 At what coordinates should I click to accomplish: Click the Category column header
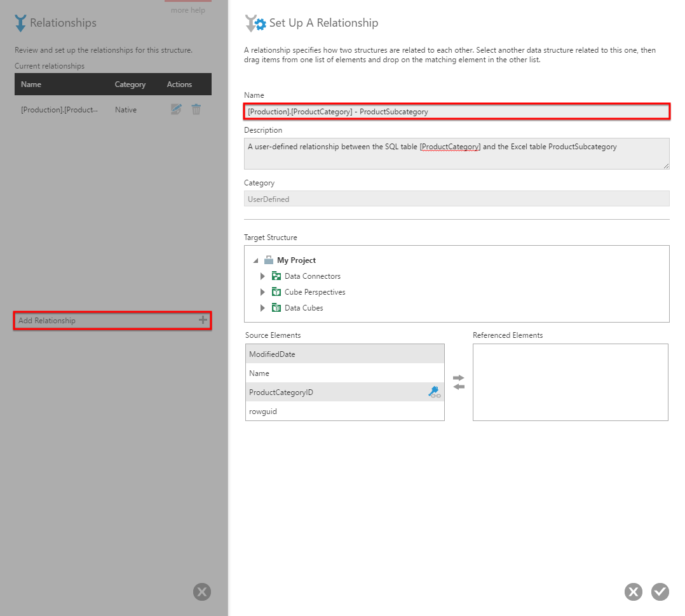tap(130, 84)
